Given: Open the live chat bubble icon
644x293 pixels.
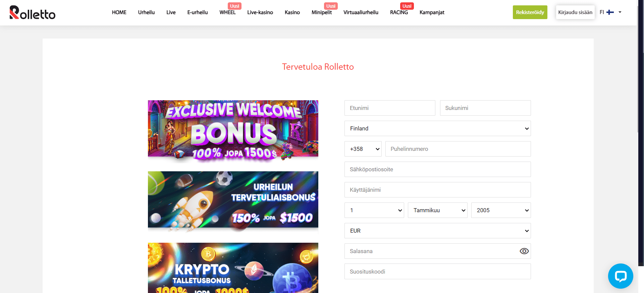Looking at the screenshot, I should tap(621, 276).
